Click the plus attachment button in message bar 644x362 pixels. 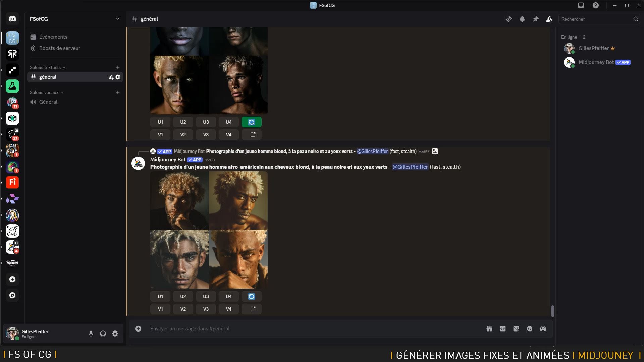[138, 329]
